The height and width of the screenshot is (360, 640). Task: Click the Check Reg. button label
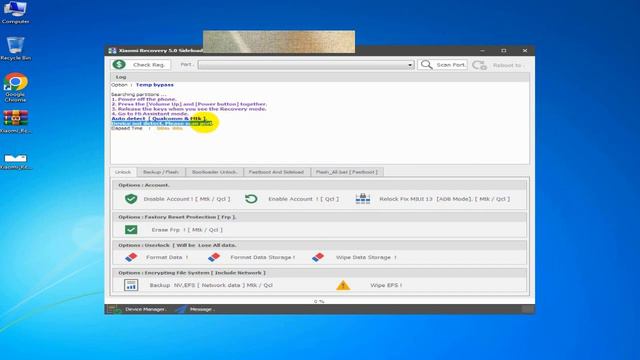pos(149,65)
